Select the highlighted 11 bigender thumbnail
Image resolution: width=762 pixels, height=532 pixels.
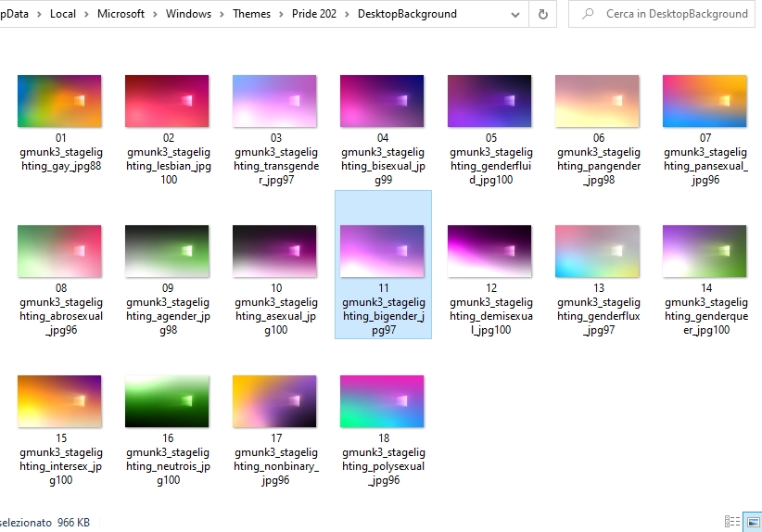coord(382,251)
